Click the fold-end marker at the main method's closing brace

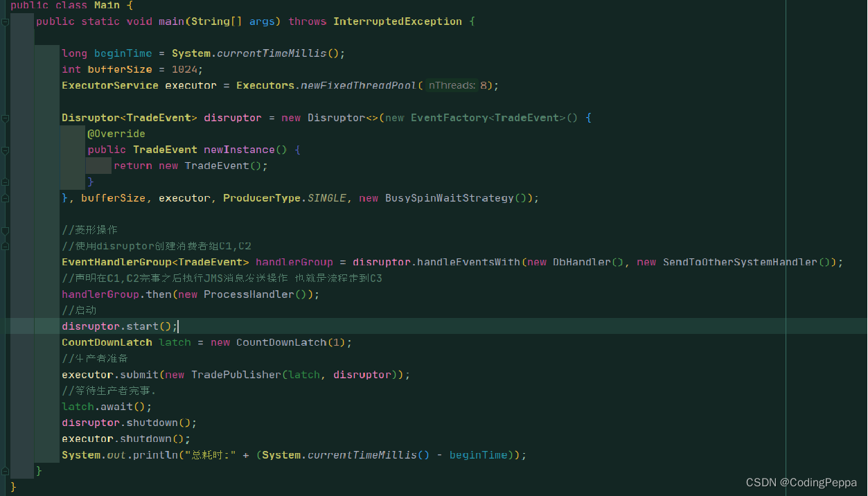coord(5,471)
